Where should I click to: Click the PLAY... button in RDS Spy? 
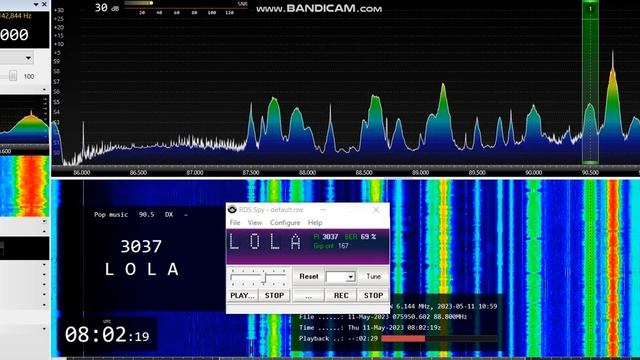242,296
